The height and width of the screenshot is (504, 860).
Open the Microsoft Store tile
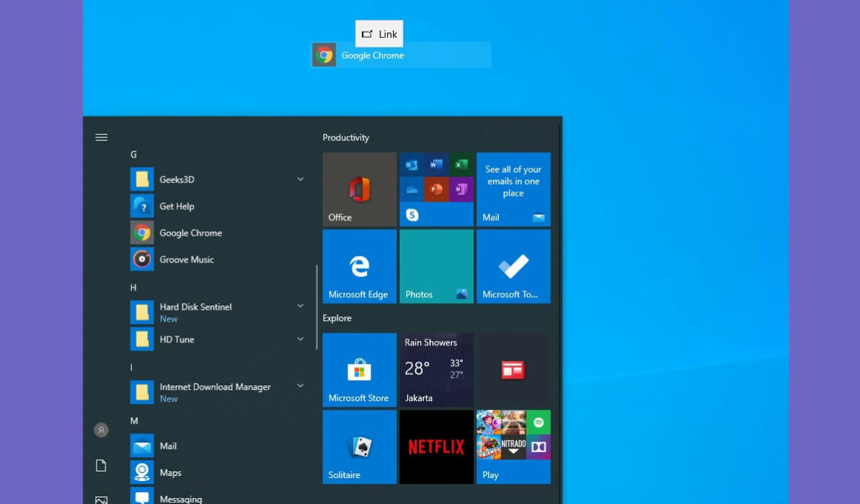pyautogui.click(x=360, y=370)
